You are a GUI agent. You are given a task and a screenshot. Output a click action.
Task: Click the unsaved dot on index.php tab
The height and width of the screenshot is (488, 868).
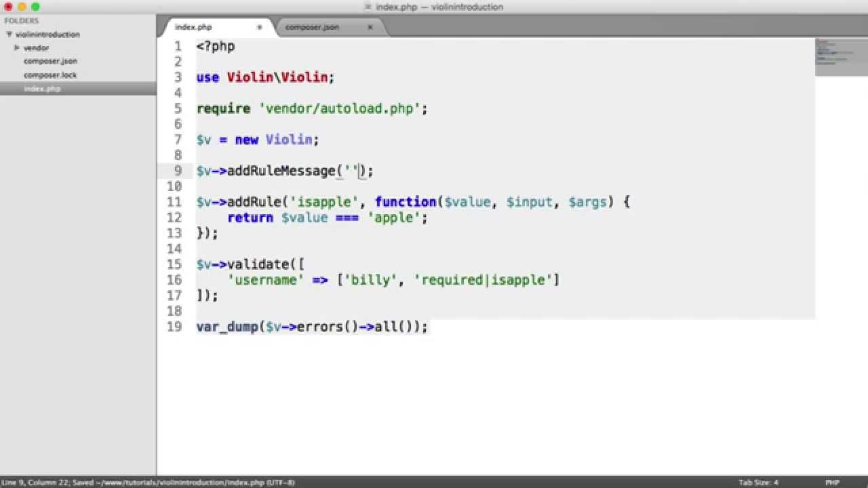pos(259,27)
